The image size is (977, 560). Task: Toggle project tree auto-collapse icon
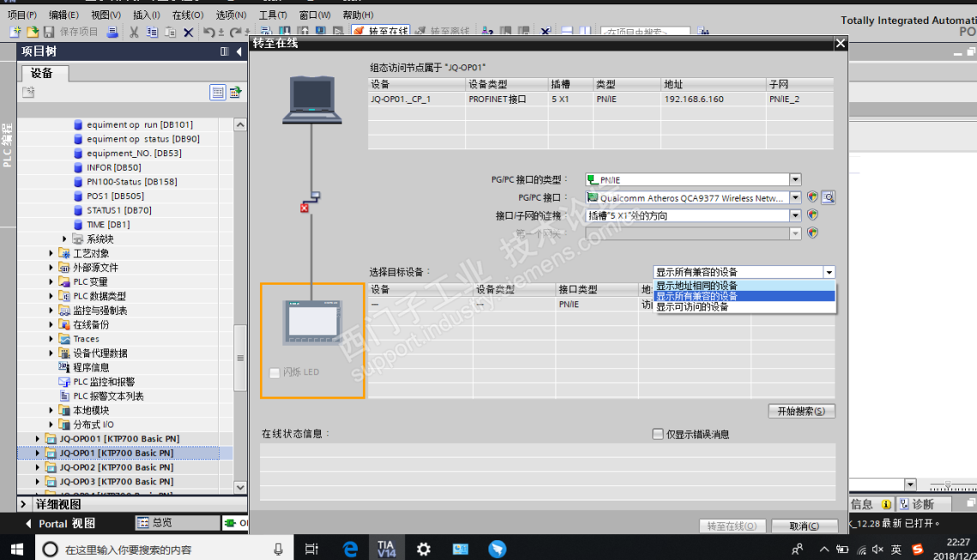[225, 51]
